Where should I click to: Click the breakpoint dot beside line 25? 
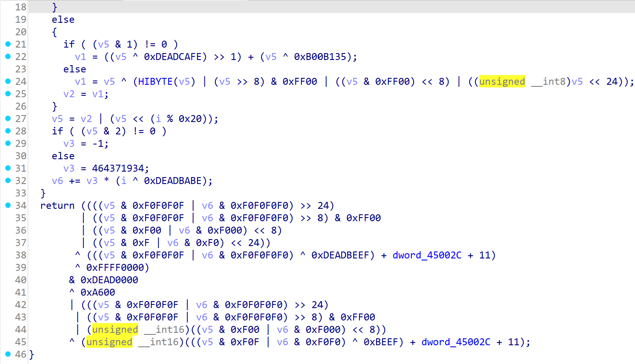pos(8,93)
